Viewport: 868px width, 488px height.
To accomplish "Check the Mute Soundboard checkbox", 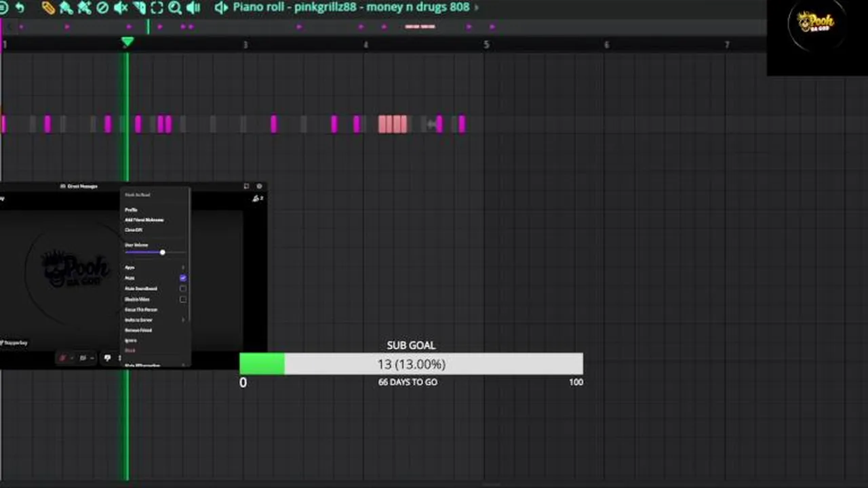I will tap(183, 289).
